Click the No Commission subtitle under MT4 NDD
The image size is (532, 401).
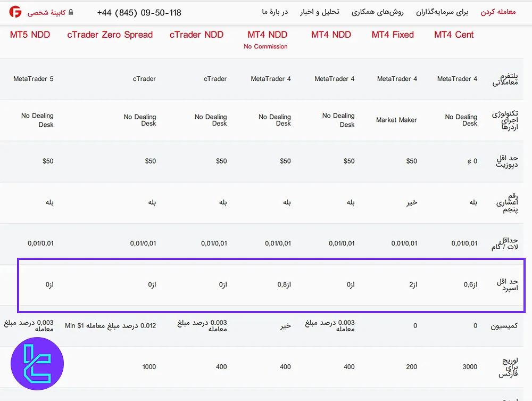point(265,47)
